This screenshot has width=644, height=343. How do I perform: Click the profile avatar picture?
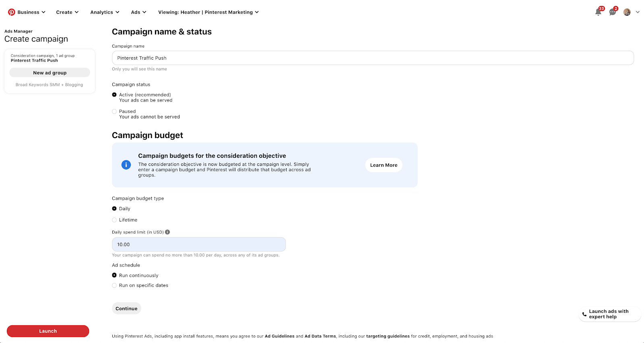627,12
